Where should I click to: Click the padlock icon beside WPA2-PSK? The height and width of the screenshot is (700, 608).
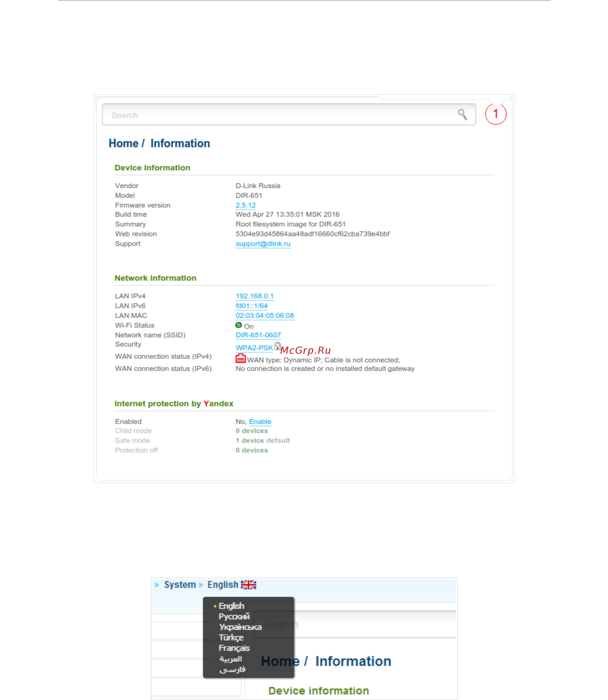point(277,346)
